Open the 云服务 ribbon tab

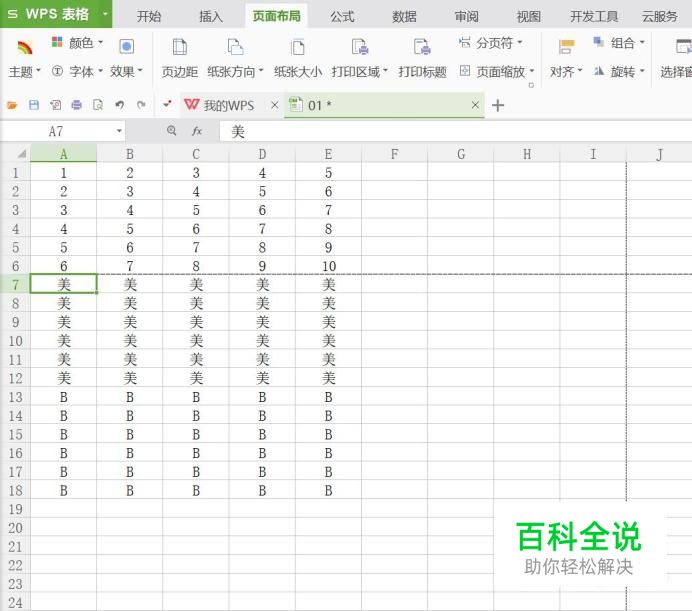(660, 16)
